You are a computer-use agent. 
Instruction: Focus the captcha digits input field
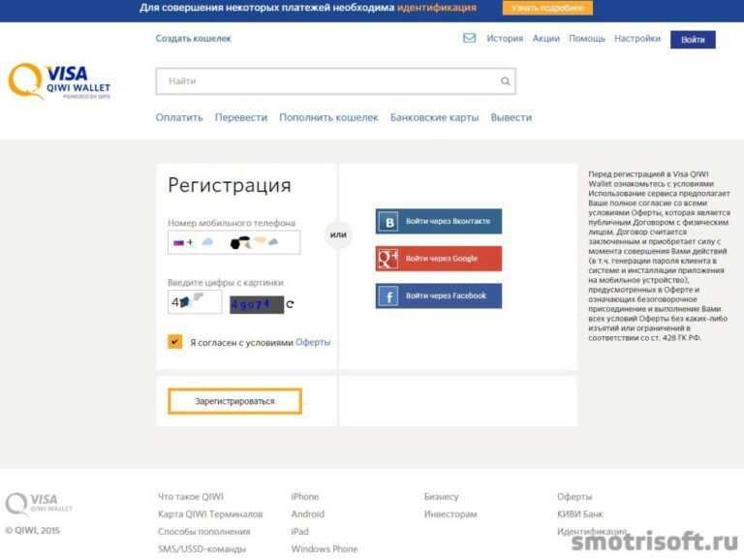click(x=195, y=302)
